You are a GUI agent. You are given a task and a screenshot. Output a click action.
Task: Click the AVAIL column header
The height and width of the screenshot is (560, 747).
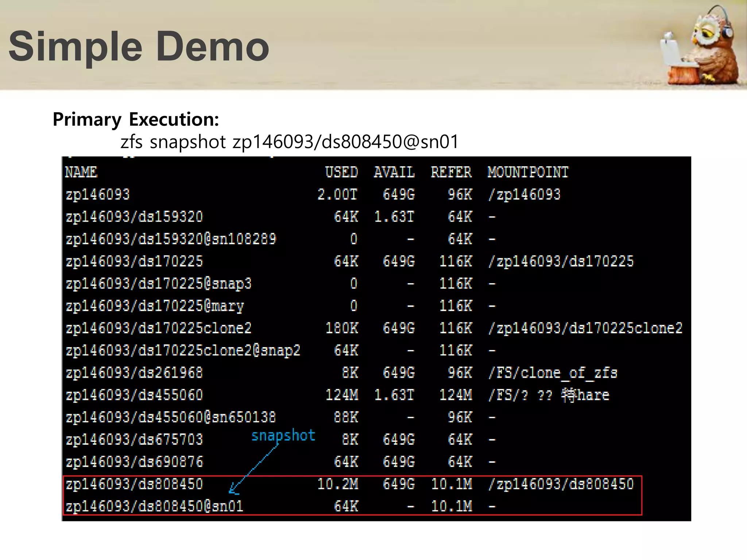394,172
